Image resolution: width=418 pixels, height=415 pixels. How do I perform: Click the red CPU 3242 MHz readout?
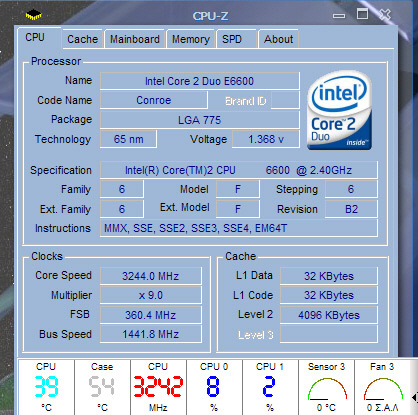[x=158, y=388]
